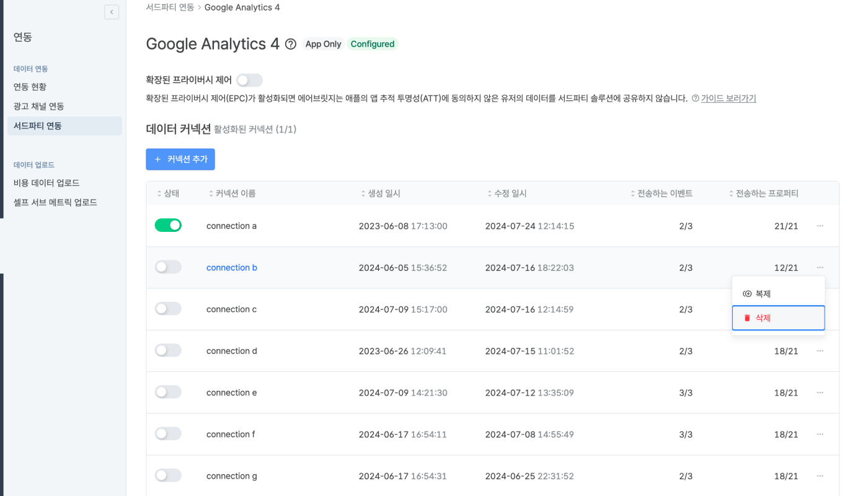The image size is (868, 496).
Task: Click the 2024-06-05 15:36:52 creation date
Action: [x=403, y=268]
